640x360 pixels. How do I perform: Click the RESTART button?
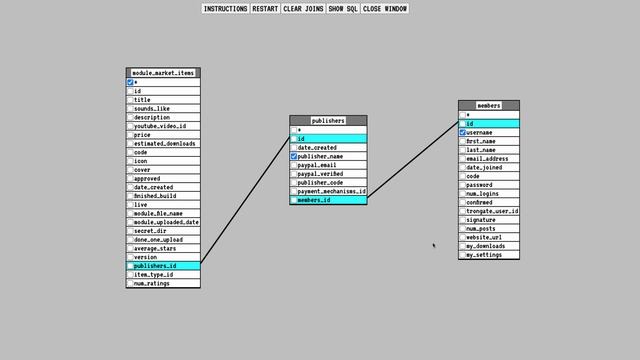pos(265,9)
